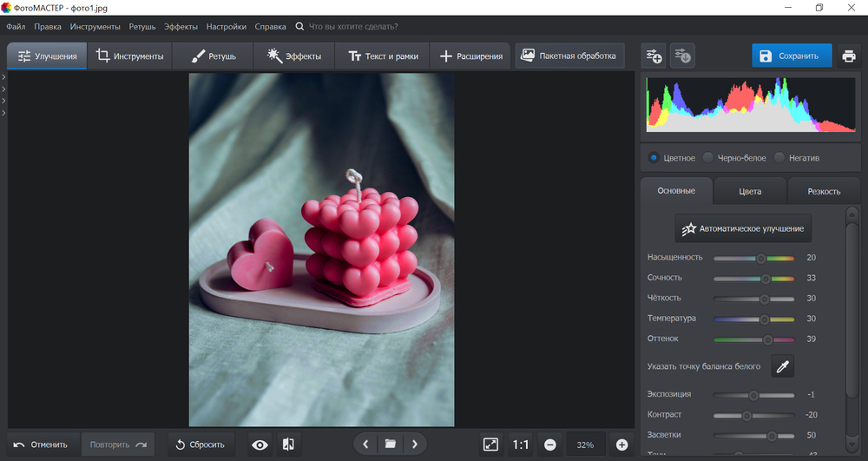This screenshot has width=868, height=461.
Task: Click the fit-to-screen icon
Action: point(490,445)
